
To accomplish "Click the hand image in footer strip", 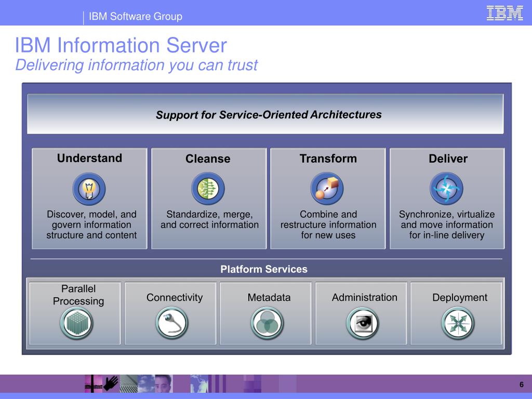I will point(111,383).
